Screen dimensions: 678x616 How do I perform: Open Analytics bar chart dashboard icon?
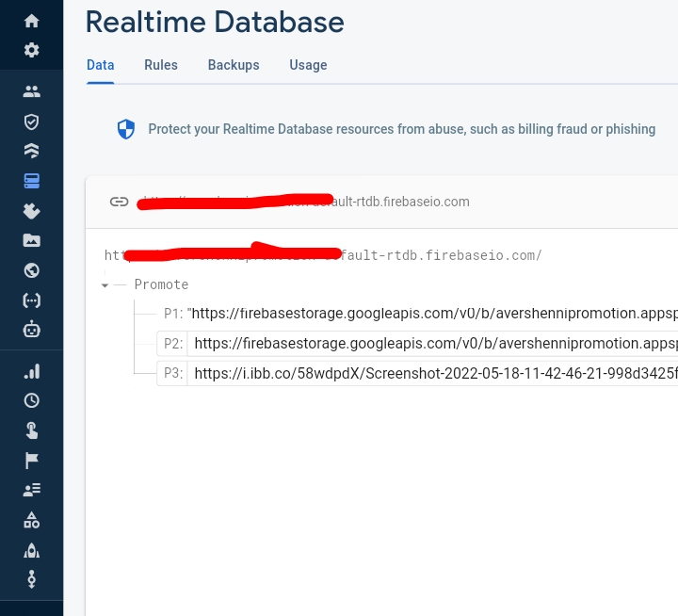[x=32, y=371]
